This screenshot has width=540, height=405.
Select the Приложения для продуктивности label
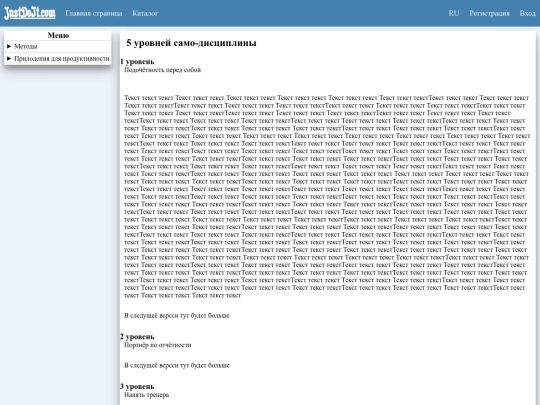[x=62, y=59]
